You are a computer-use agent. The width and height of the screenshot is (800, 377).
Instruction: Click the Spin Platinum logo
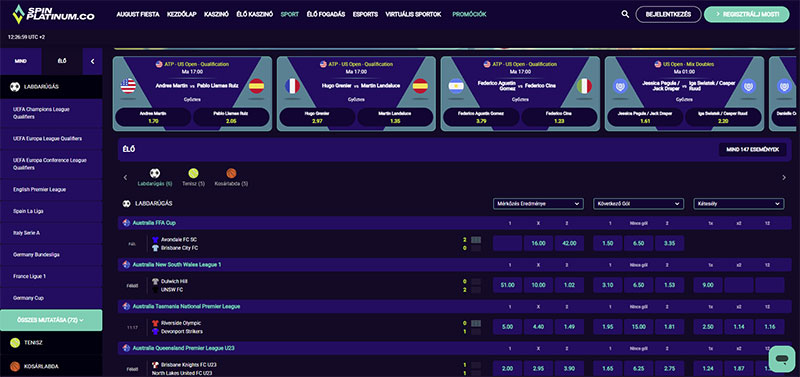tap(54, 14)
